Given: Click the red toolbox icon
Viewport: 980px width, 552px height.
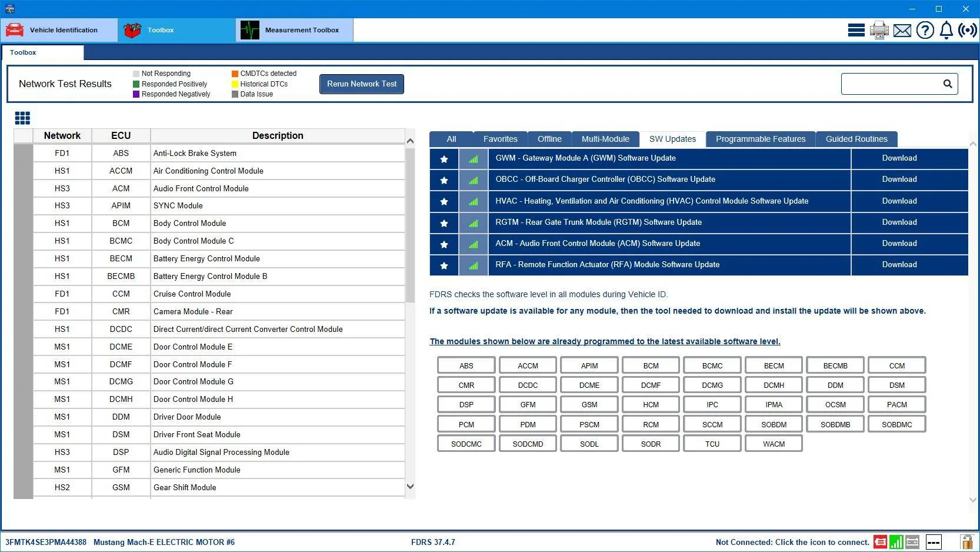Looking at the screenshot, I should click(x=132, y=30).
